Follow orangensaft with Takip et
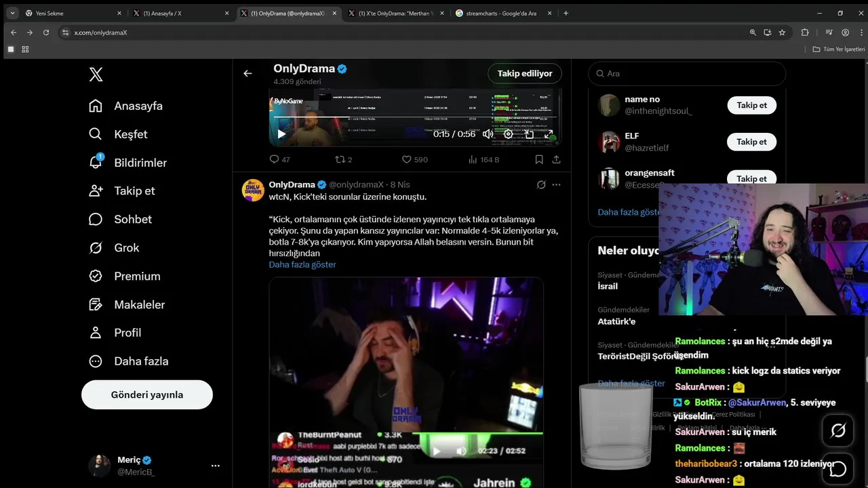Screen dimensions: 868x488 tap(751, 179)
